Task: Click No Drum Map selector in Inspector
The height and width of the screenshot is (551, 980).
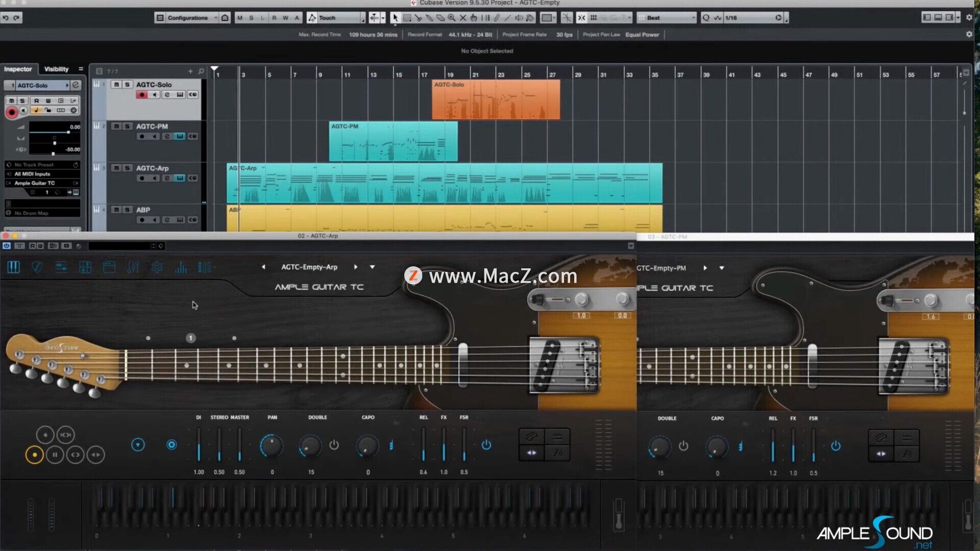Action: (x=42, y=213)
